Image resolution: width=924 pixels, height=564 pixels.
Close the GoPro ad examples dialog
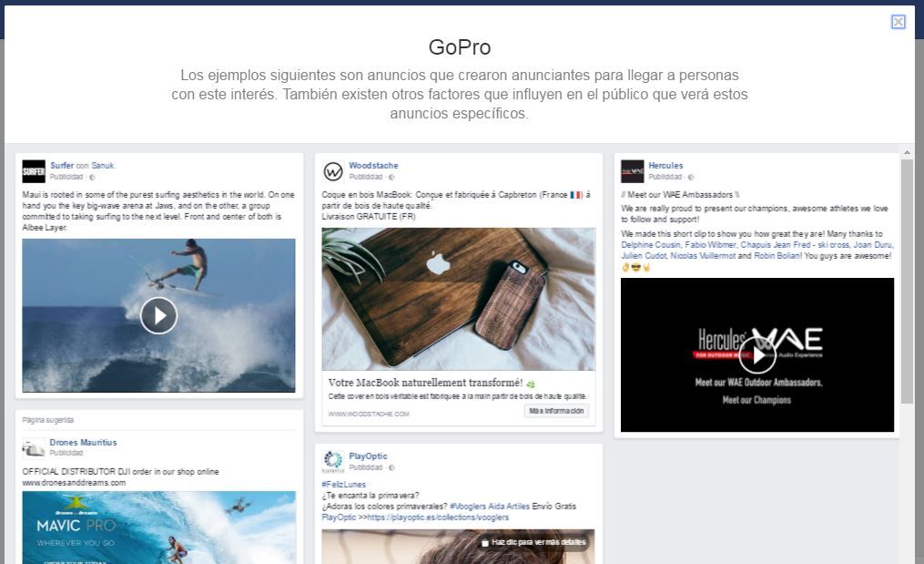tap(899, 22)
